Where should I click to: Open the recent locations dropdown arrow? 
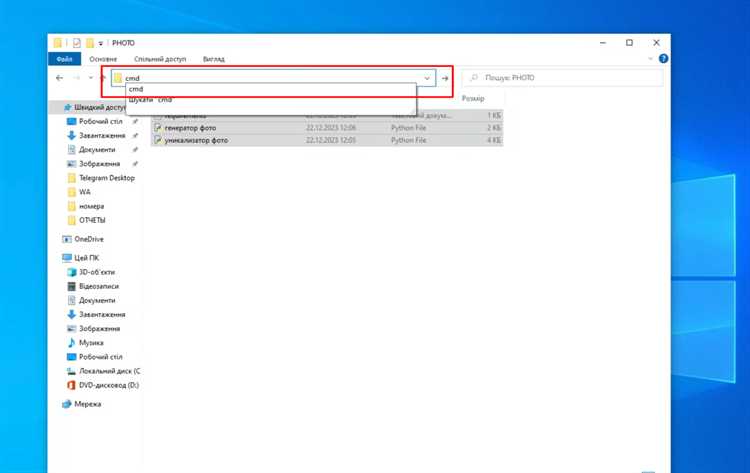90,78
